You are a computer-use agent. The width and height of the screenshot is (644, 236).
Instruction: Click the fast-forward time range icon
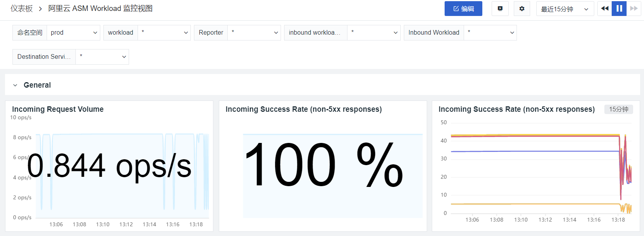click(634, 9)
